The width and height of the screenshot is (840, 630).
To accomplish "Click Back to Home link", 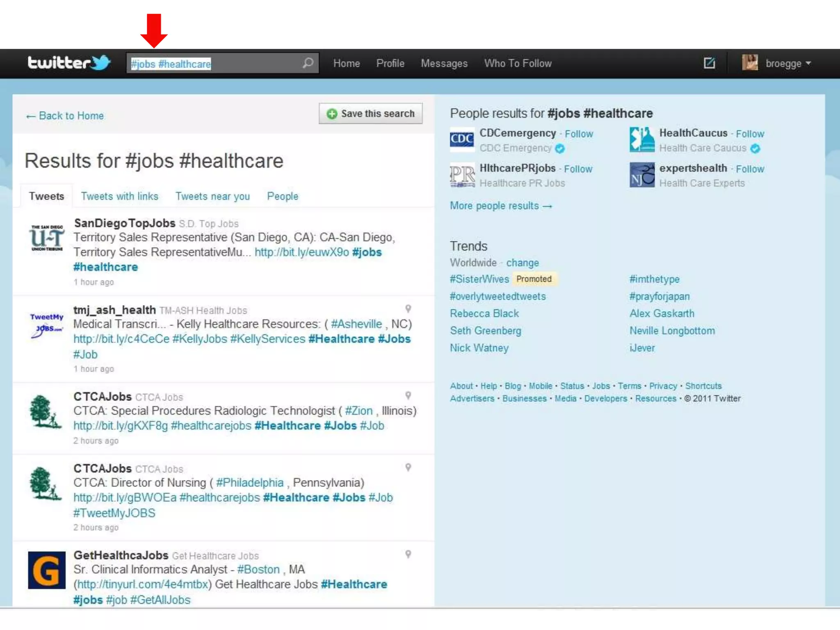I will [65, 116].
